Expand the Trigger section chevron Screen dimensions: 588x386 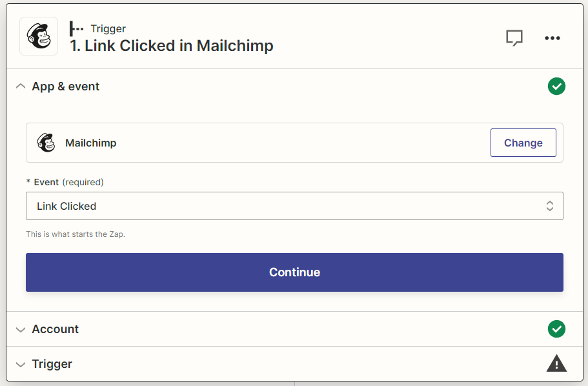(21, 364)
